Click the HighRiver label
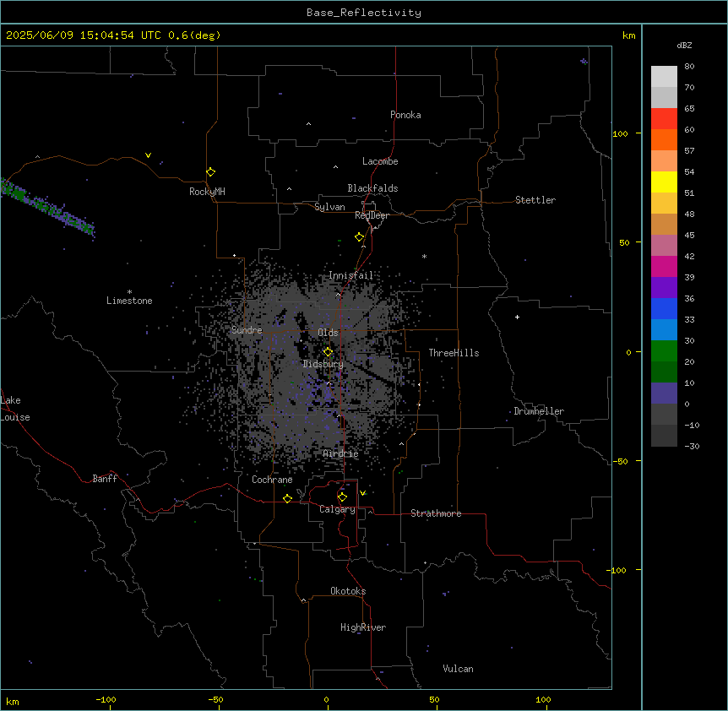This screenshot has height=711, width=728. pos(363,627)
